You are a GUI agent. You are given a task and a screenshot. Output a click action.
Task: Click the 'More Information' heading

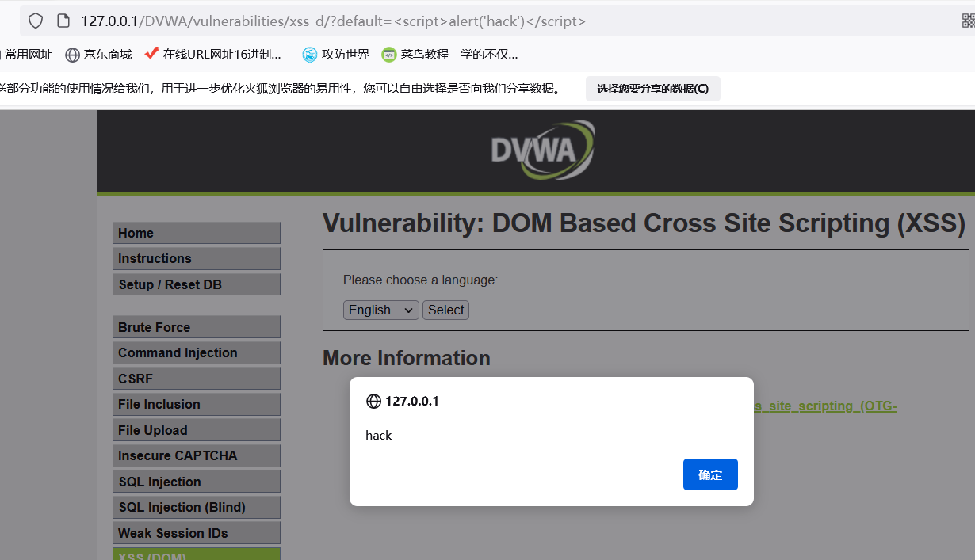pyautogui.click(x=407, y=358)
